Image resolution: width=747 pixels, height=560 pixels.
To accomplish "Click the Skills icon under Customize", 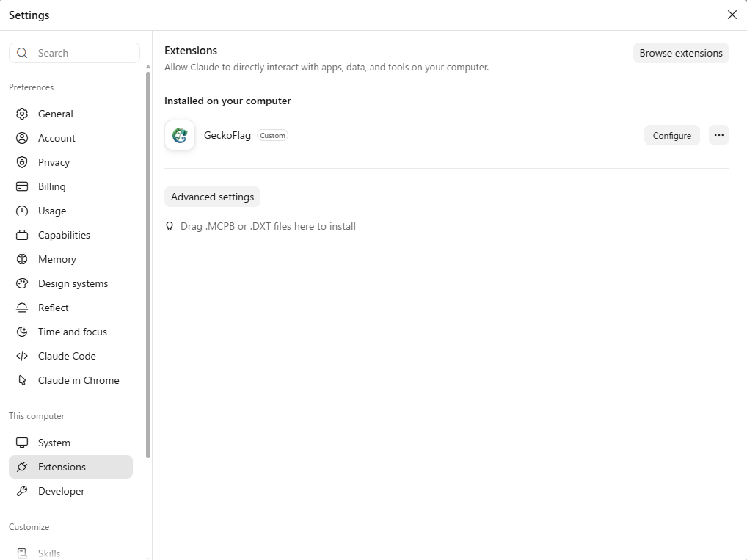I will tap(22, 553).
